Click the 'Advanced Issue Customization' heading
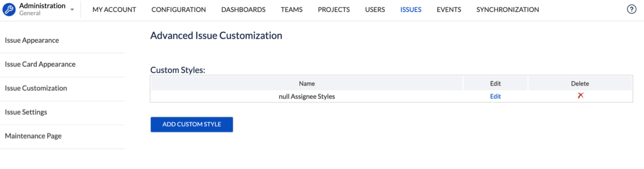The height and width of the screenshot is (169, 644). tap(216, 36)
